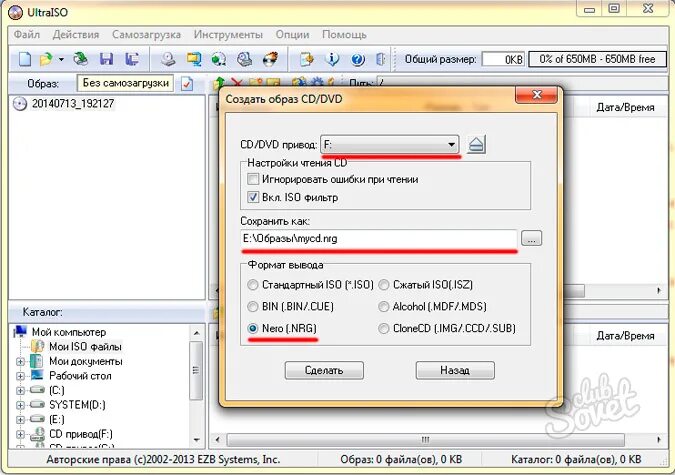The height and width of the screenshot is (475, 675).
Task: Click the 0% of 650MB capacity bar
Action: click(x=597, y=59)
